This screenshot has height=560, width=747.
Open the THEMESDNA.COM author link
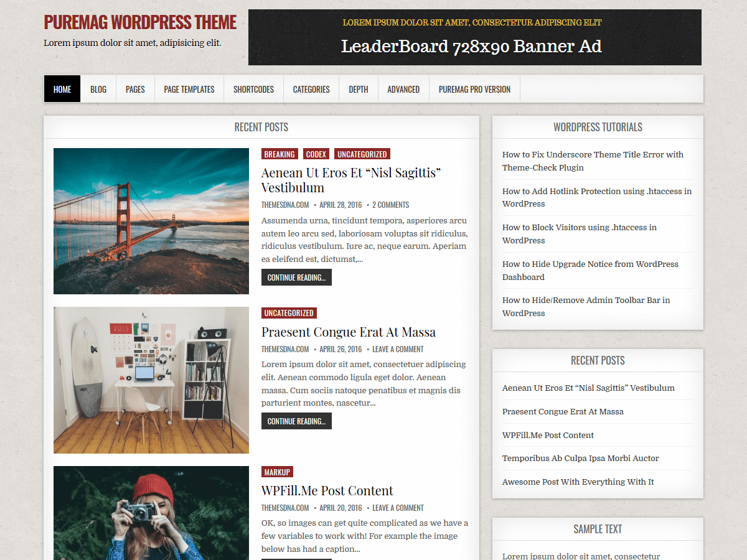(x=284, y=204)
